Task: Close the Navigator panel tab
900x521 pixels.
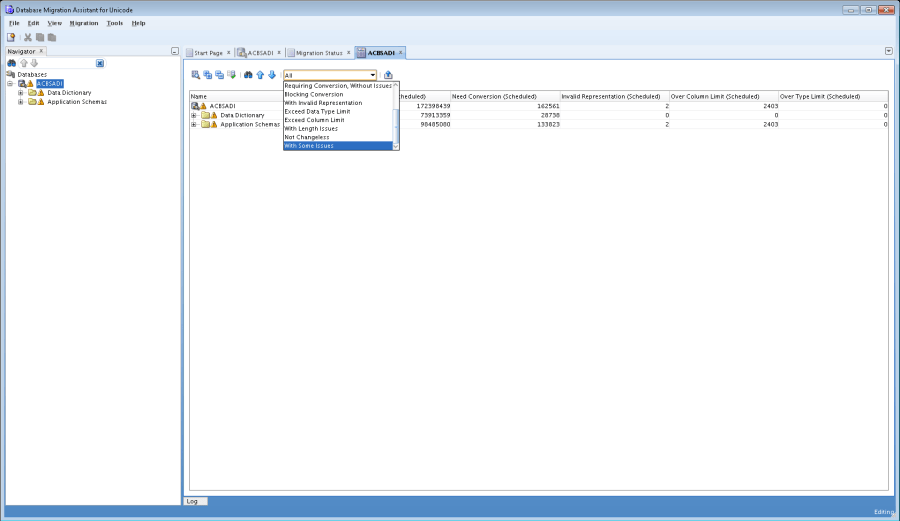Action: 41,51
